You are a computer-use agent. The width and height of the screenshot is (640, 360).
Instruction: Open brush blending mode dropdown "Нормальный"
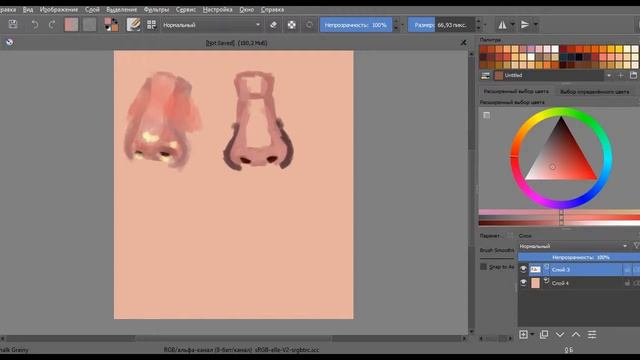pyautogui.click(x=211, y=25)
